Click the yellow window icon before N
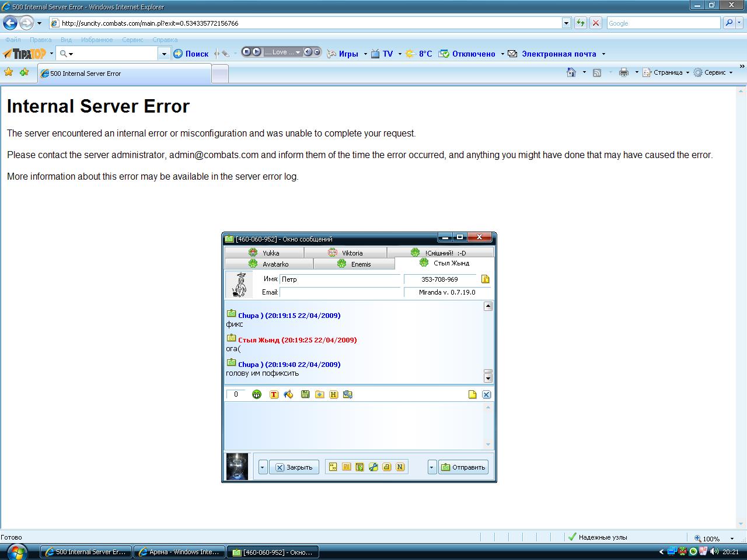The image size is (747, 560). point(387,467)
